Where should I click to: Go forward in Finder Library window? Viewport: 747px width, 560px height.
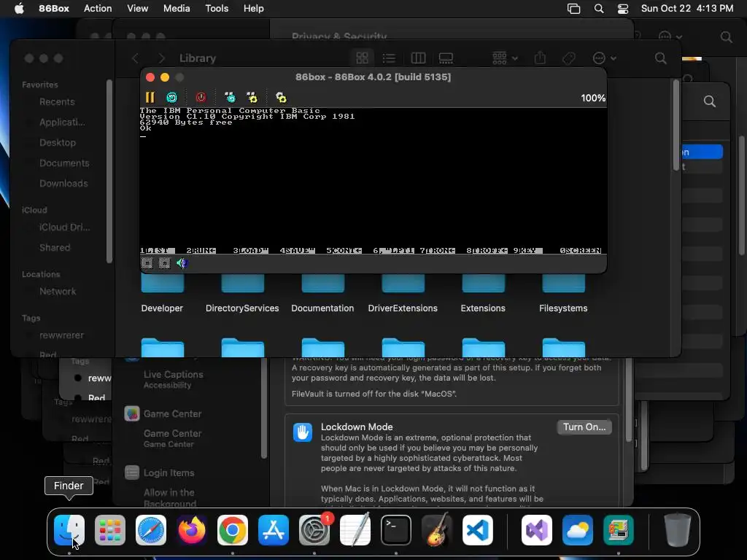click(x=161, y=58)
